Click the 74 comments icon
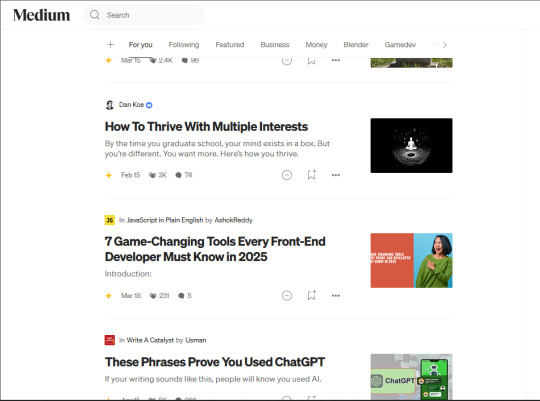 [x=178, y=175]
